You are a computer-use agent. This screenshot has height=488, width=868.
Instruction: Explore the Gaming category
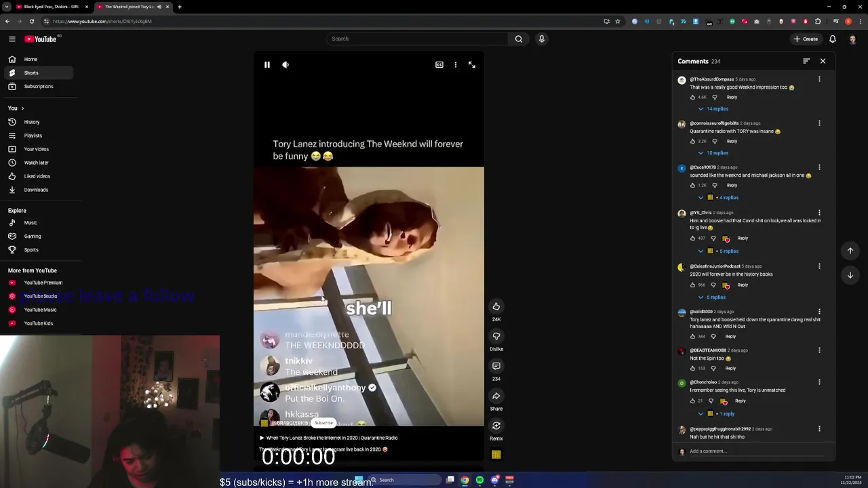37,236
